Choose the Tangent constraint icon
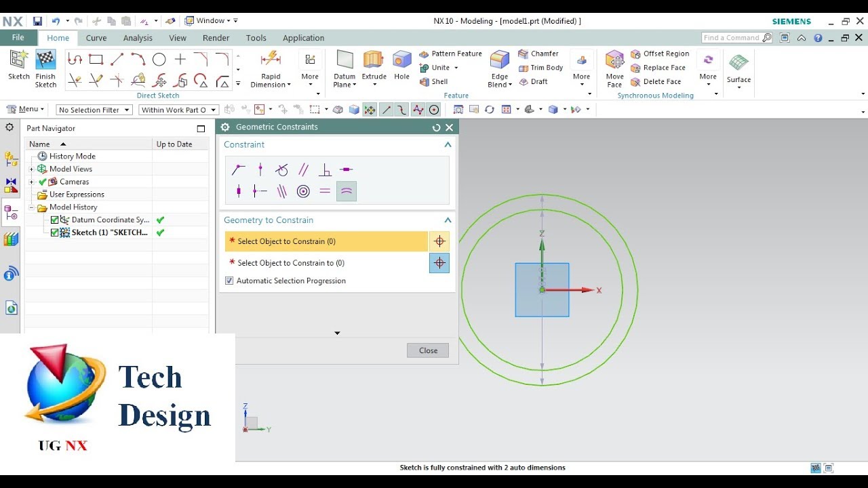The width and height of the screenshot is (868, 488). tap(281, 169)
